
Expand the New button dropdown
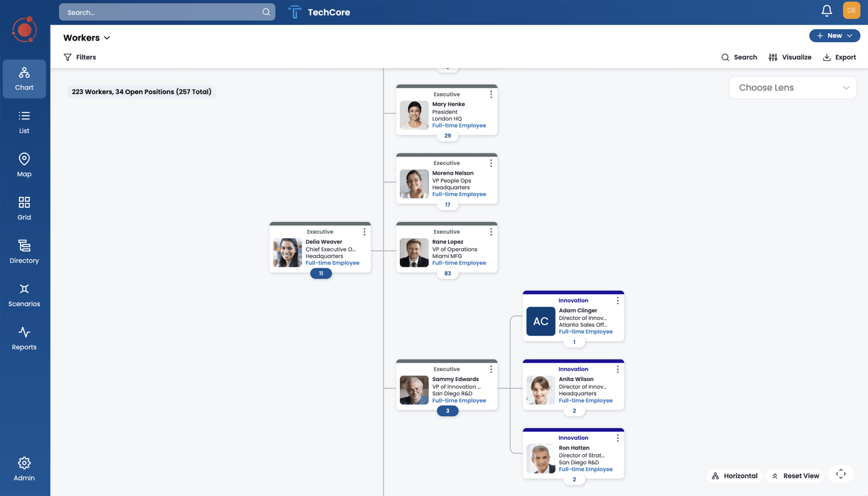850,36
